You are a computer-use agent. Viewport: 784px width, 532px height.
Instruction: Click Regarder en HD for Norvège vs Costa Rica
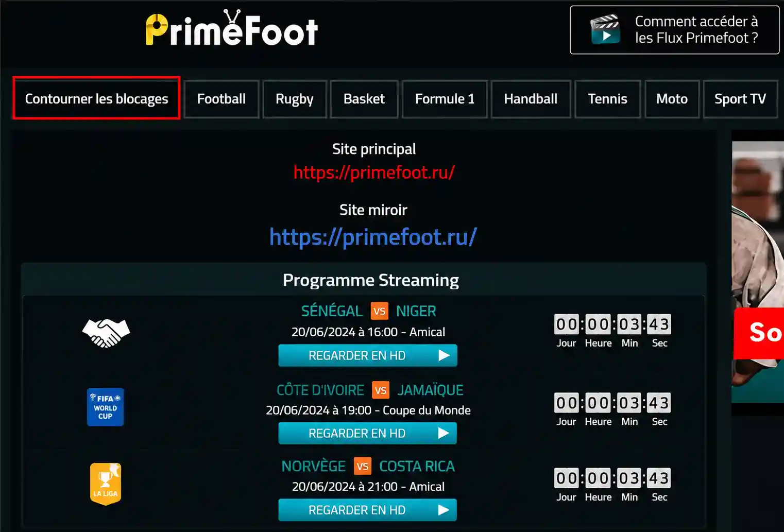(x=368, y=510)
